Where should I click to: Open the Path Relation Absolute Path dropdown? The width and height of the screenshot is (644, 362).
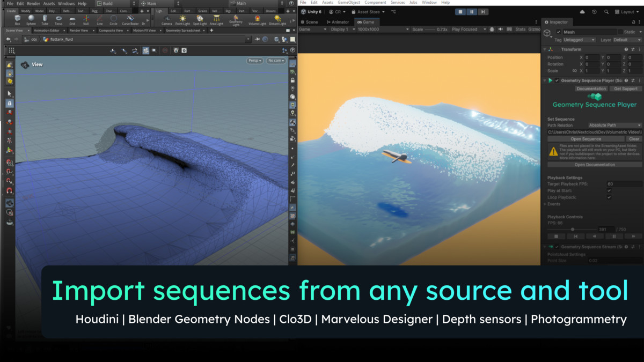click(614, 125)
